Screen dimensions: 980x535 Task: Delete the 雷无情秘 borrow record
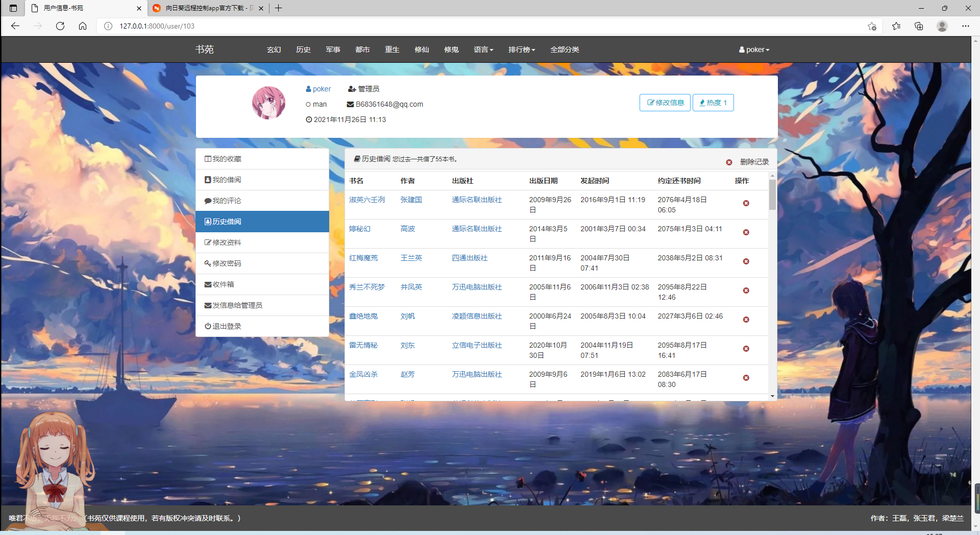746,349
